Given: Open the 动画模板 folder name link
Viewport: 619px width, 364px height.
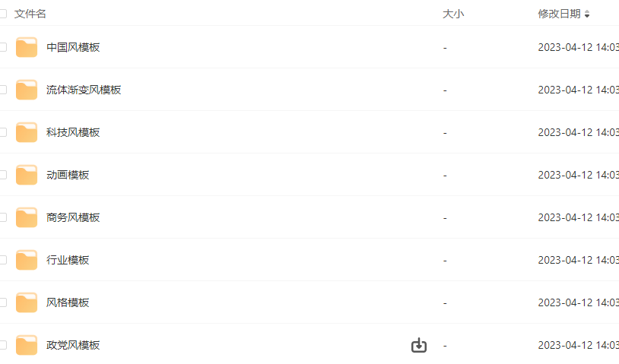Looking at the screenshot, I should click(68, 175).
